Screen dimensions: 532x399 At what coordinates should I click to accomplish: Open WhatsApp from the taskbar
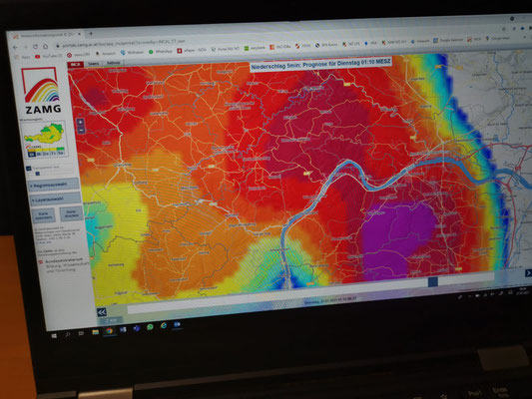pyautogui.click(x=150, y=327)
